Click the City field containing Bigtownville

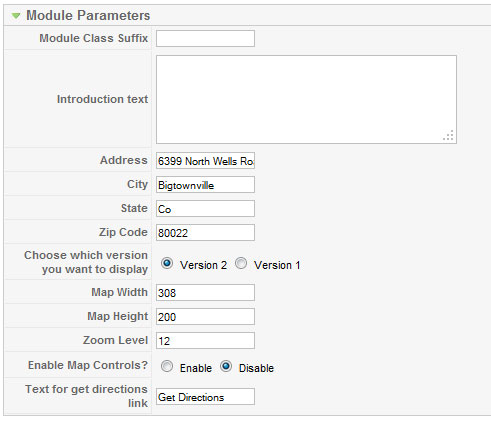(x=205, y=185)
